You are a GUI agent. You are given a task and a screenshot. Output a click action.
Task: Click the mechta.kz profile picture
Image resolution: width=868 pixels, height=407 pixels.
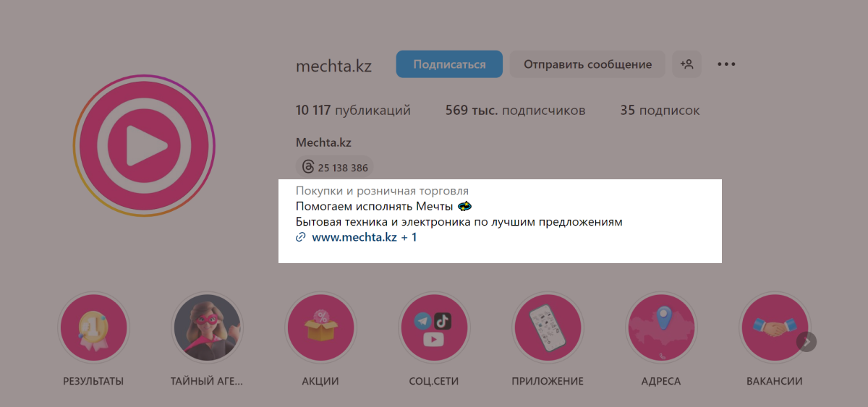(144, 145)
